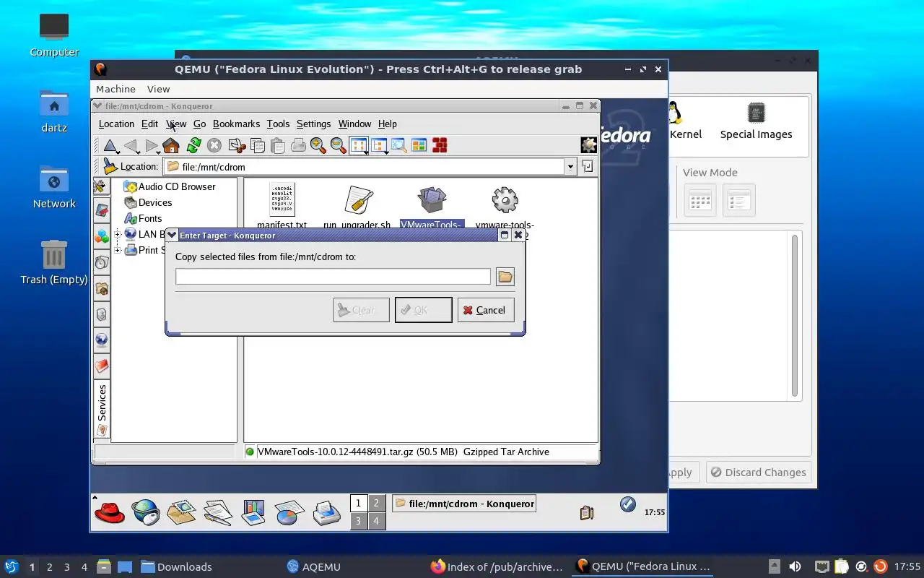Clear the location bar with the broom icon

[x=110, y=166]
